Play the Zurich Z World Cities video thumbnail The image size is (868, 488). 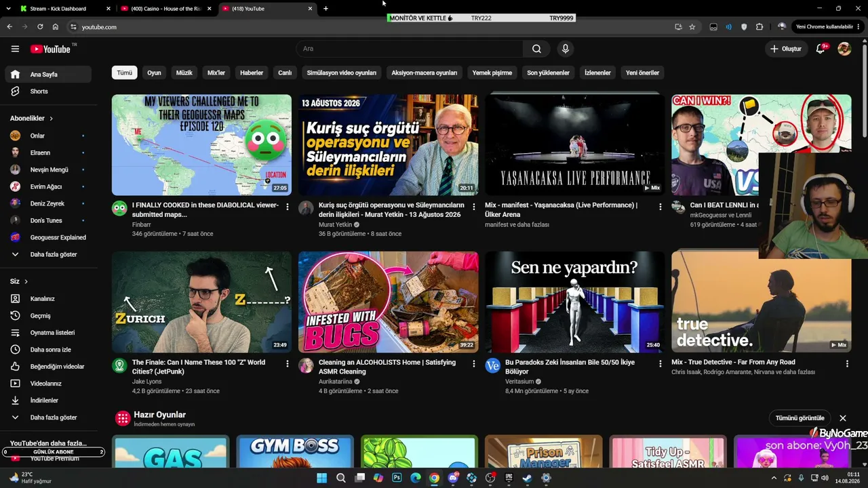coord(201,302)
